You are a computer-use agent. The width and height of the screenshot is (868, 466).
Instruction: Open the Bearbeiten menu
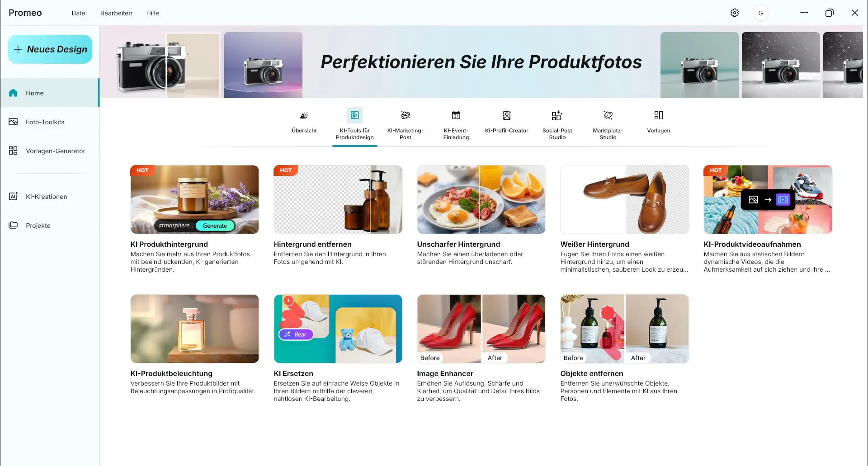click(116, 13)
